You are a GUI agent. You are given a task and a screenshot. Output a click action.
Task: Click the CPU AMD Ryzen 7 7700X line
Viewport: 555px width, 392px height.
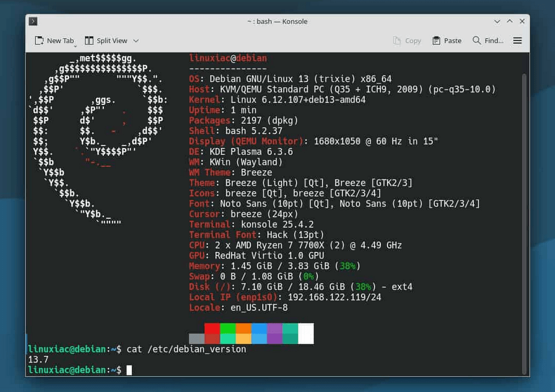tap(296, 245)
